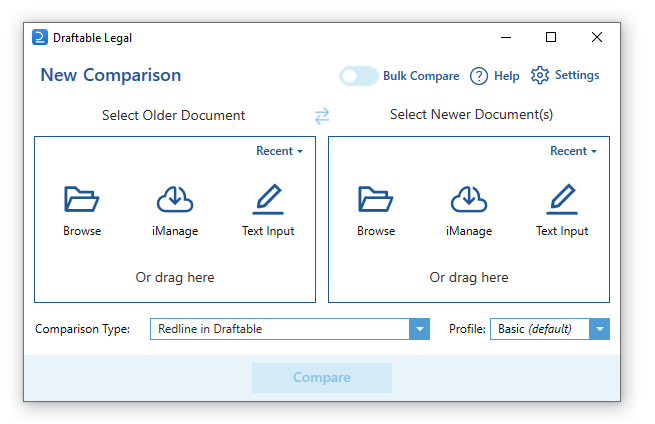Swap older and newer documents with arrows icon
Image resolution: width=655 pixels, height=424 pixels.
pyautogui.click(x=322, y=116)
